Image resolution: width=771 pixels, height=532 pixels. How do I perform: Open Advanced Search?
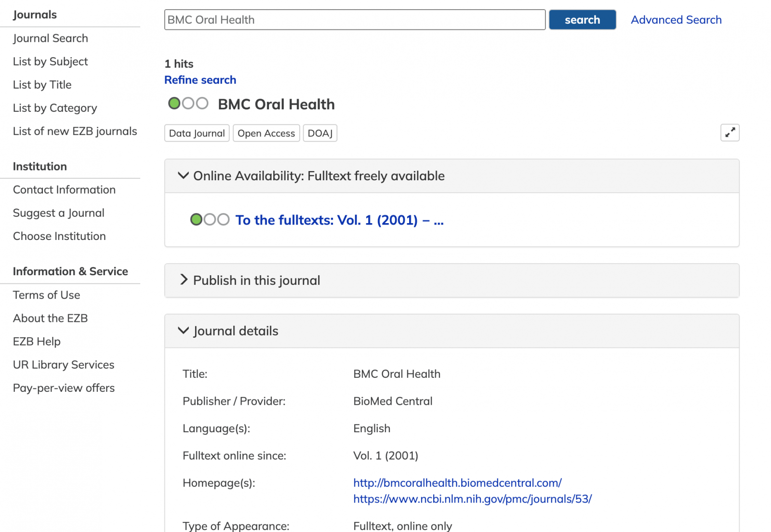pyautogui.click(x=676, y=20)
